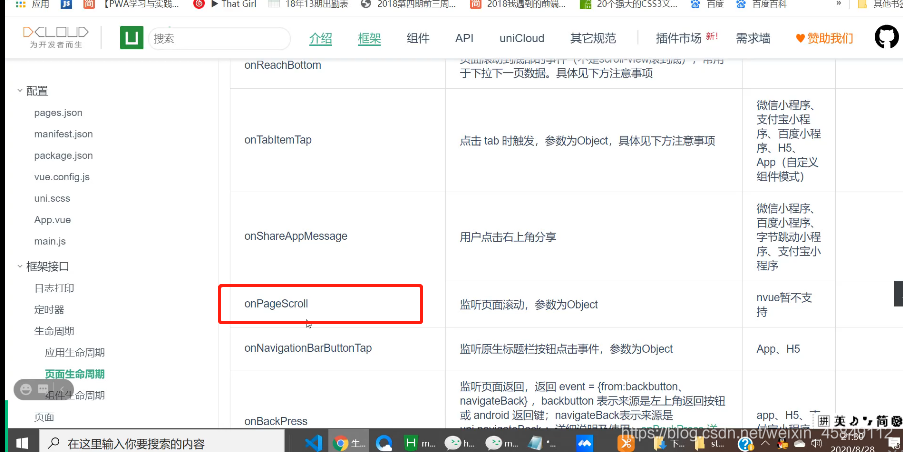Open the second folder window in taskbar
903x452 pixels.
[x=700, y=443]
